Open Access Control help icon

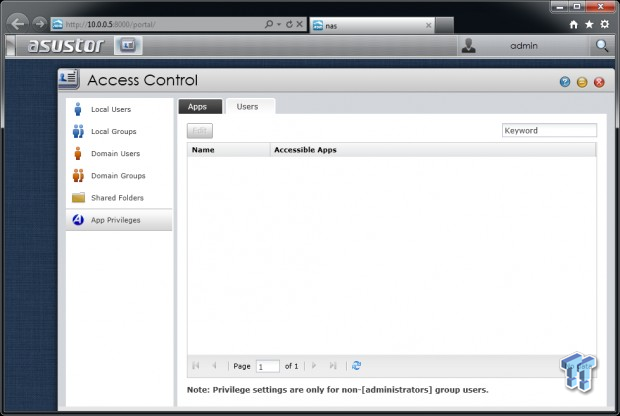coord(565,82)
